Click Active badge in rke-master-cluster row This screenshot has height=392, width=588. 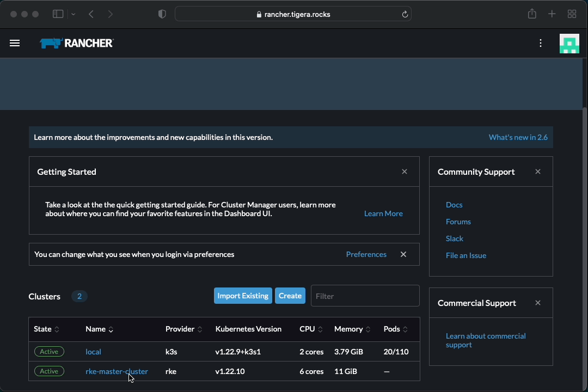[49, 371]
